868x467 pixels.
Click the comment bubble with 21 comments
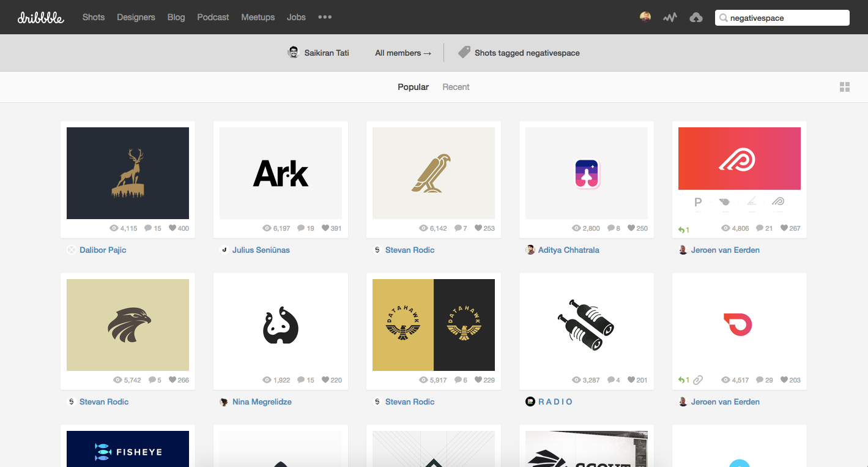click(759, 228)
